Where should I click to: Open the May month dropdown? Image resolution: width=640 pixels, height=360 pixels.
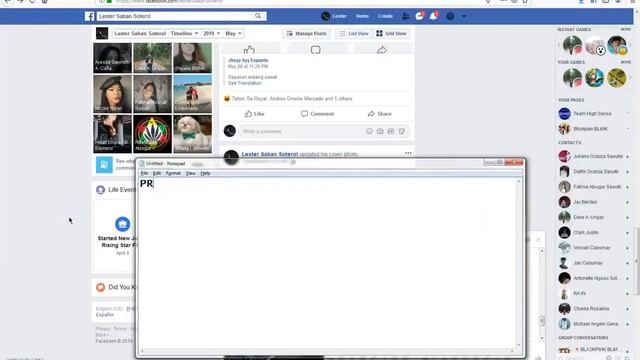[233, 33]
